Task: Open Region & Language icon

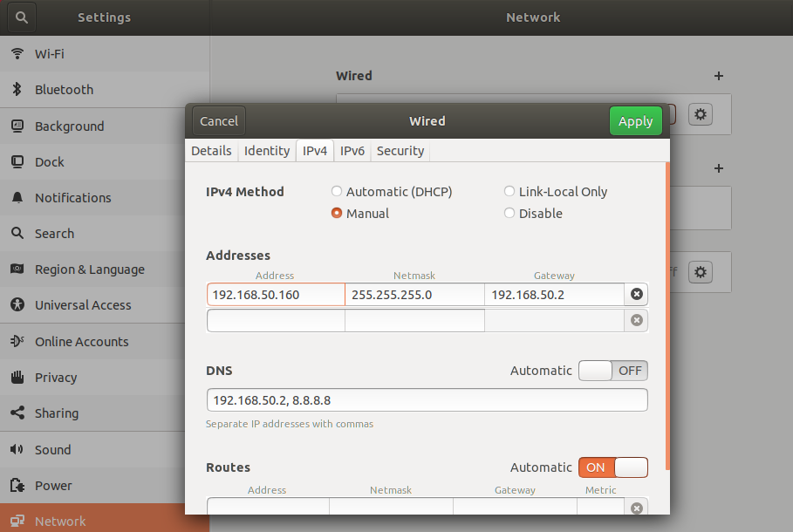Action: pos(17,269)
